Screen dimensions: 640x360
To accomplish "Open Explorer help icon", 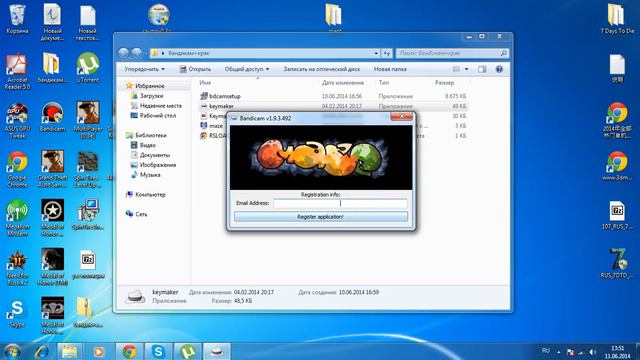I will [499, 69].
